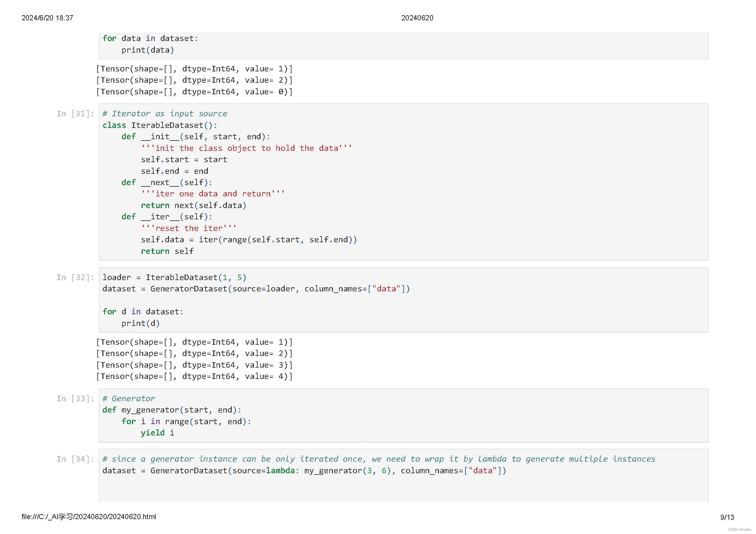
Task: Click the In [32] cell prompt label
Action: click(75, 277)
